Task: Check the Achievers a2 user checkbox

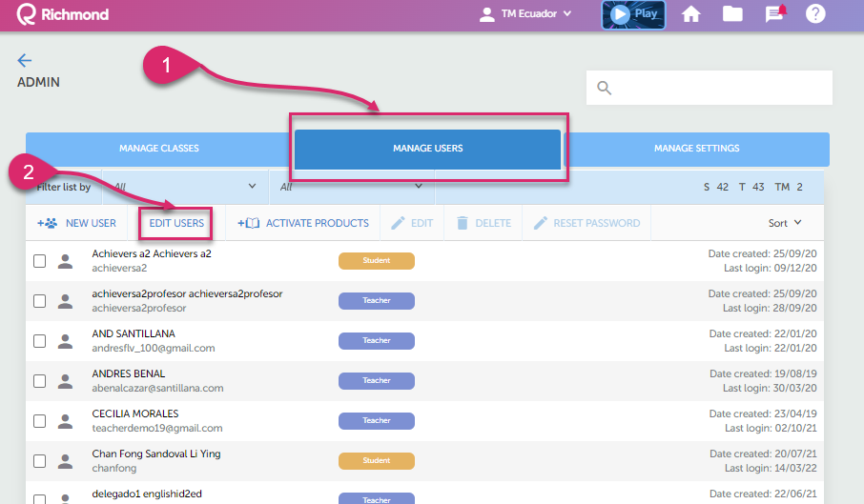Action: pos(40,261)
